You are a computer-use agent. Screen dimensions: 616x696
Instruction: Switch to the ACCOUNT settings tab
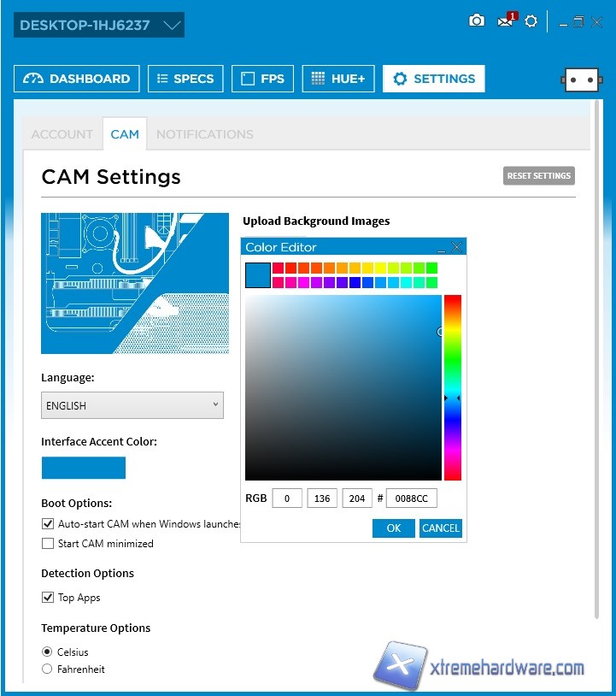62,134
